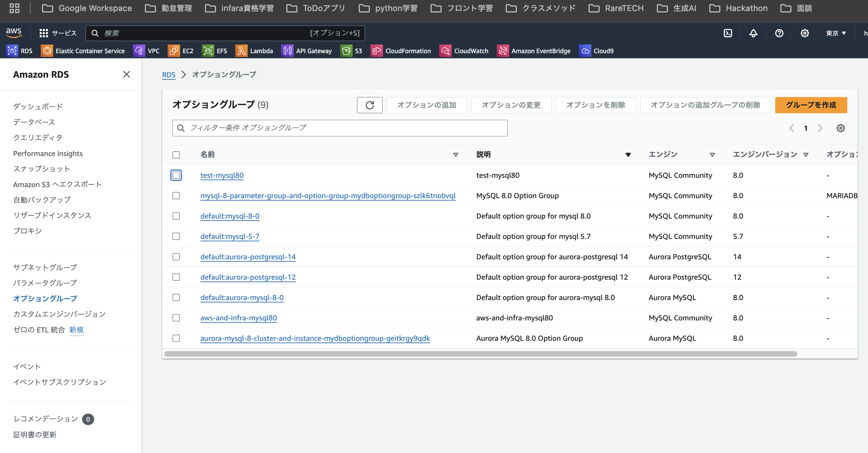This screenshot has width=868, height=453.
Task: Select the test-mysql80 row checkbox
Action: [x=176, y=175]
